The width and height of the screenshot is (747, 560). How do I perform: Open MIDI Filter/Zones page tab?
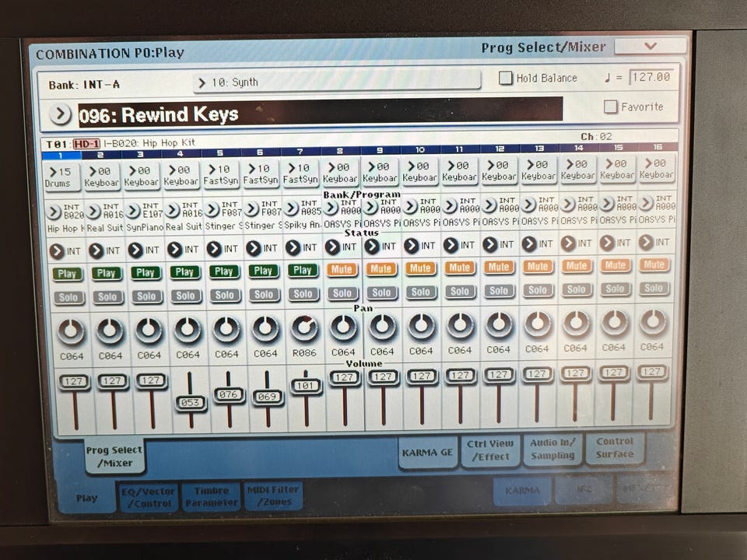(273, 495)
